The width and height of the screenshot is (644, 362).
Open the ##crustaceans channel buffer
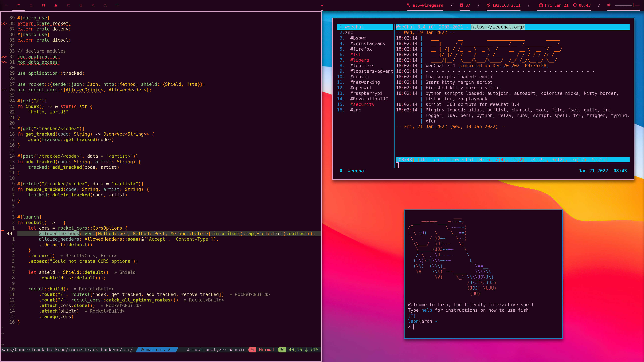point(367,43)
